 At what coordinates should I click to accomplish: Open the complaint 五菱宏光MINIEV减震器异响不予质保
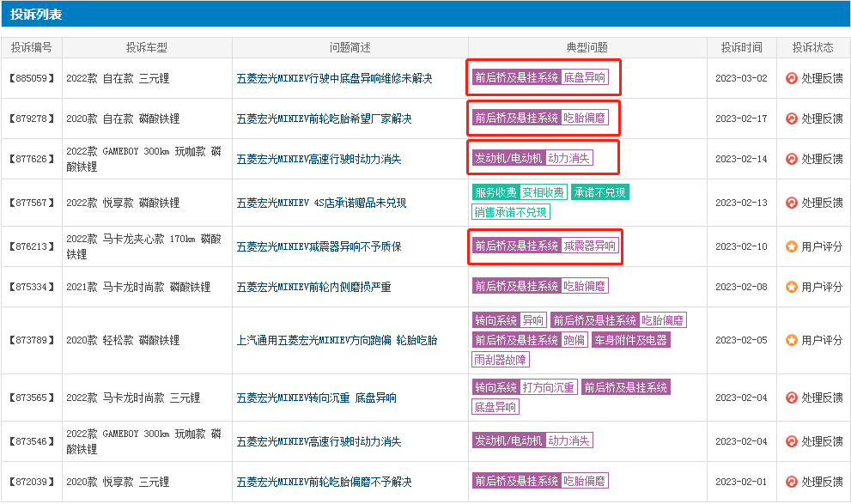[x=319, y=246]
